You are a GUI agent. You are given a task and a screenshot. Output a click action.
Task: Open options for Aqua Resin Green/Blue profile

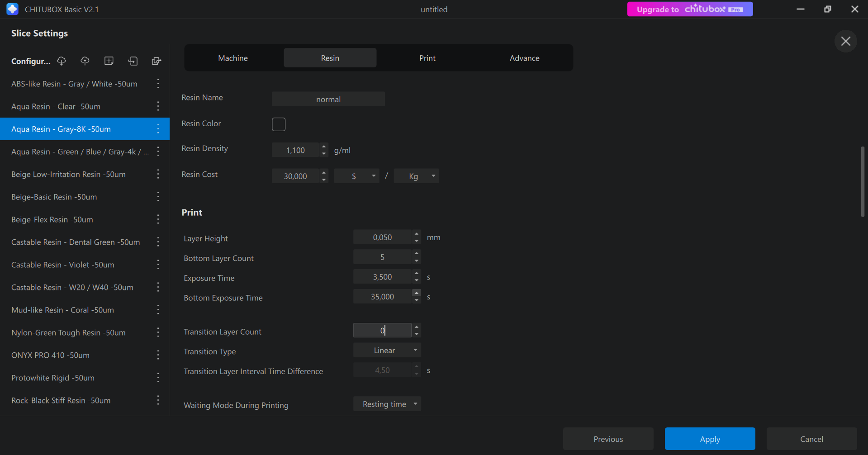coord(158,152)
